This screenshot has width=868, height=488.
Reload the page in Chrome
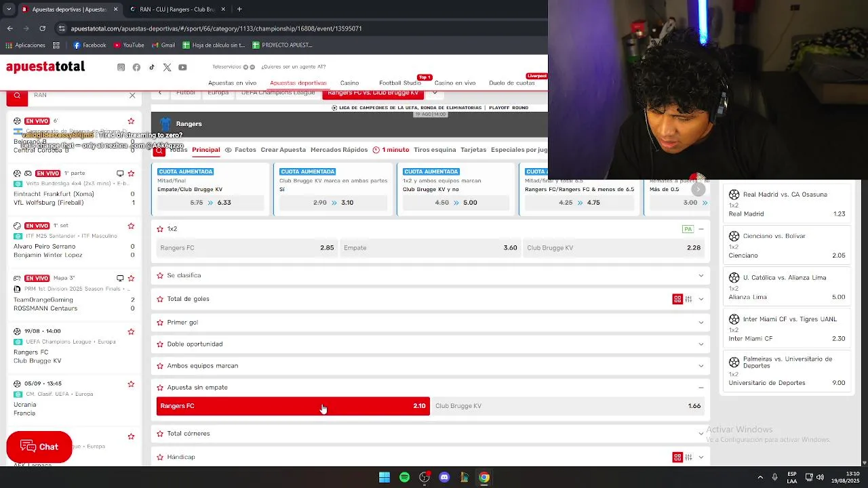click(x=43, y=28)
